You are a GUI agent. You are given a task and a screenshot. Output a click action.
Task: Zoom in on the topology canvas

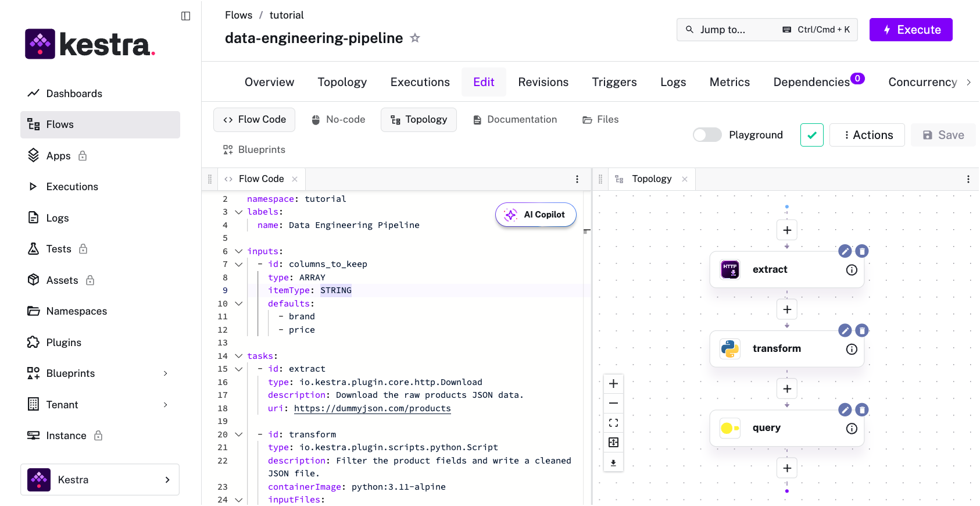point(613,384)
